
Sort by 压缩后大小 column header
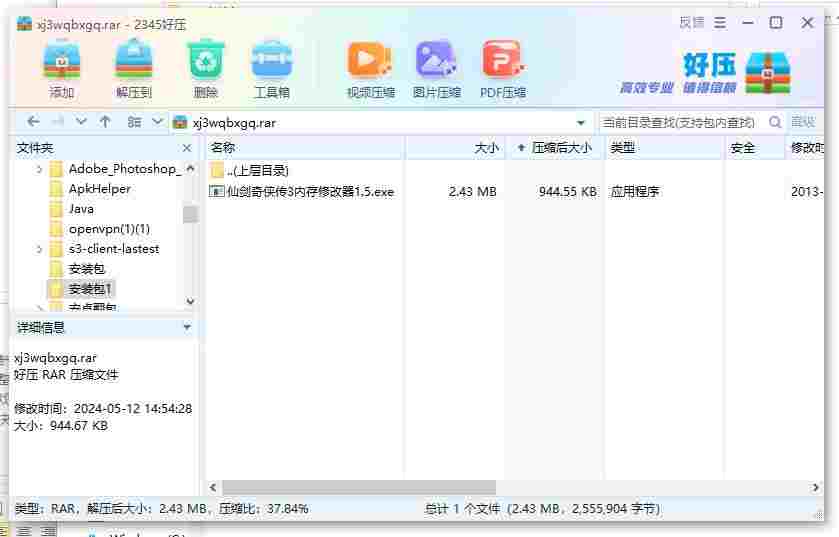[555, 148]
